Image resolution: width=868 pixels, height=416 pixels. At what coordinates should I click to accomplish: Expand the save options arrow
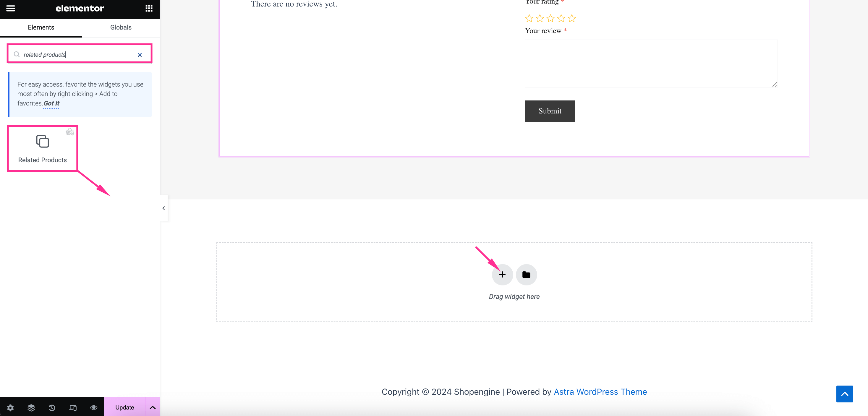pyautogui.click(x=153, y=407)
